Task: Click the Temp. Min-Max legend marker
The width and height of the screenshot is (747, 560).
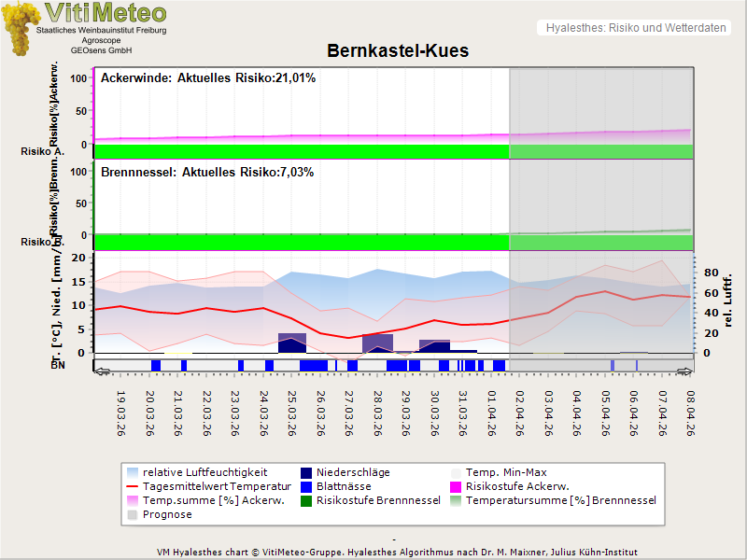Action: click(458, 472)
